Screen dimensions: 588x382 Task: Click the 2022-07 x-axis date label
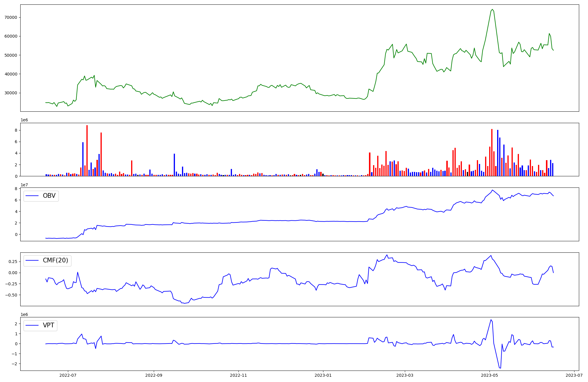pyautogui.click(x=68, y=375)
